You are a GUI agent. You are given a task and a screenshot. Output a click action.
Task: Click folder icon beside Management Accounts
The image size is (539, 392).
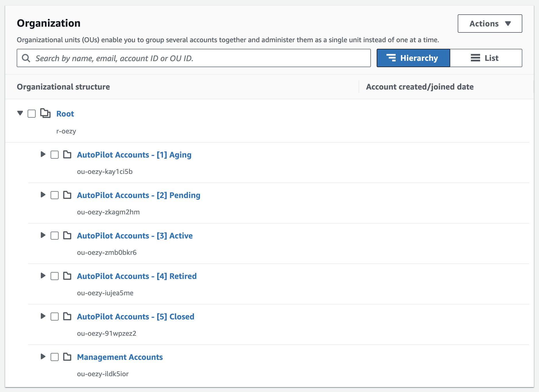click(67, 357)
